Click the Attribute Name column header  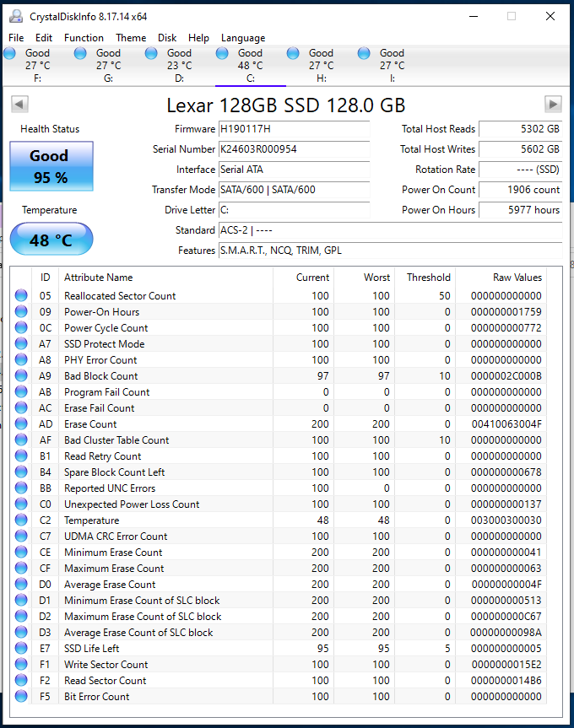tap(165, 278)
